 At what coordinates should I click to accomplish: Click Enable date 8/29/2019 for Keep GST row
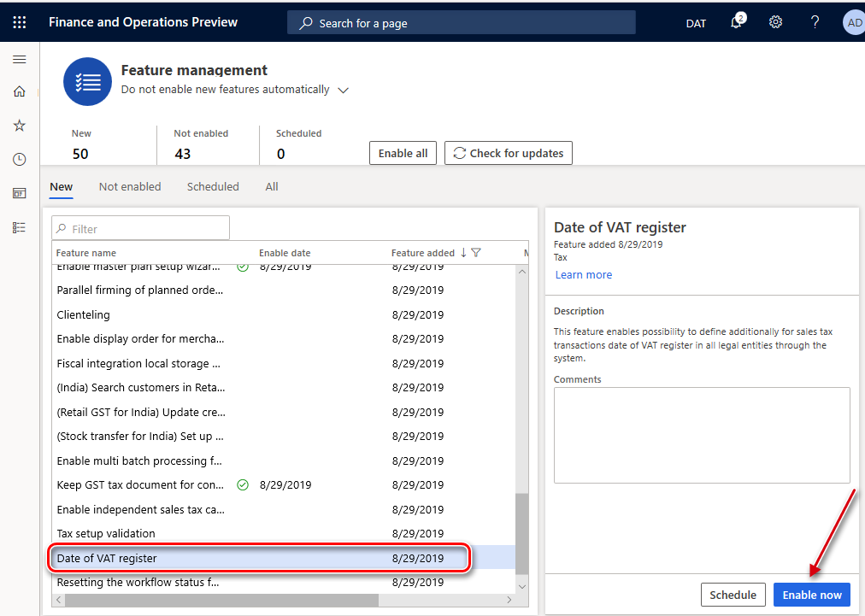[285, 484]
